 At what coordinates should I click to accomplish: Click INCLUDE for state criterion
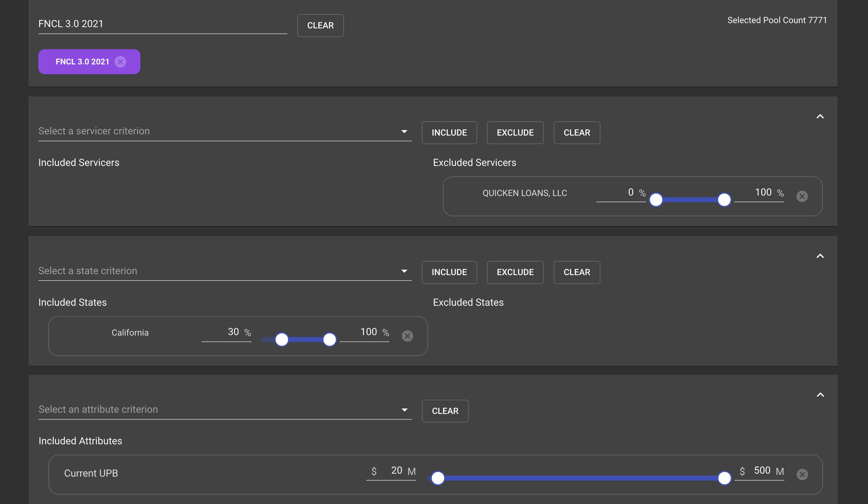[449, 272]
